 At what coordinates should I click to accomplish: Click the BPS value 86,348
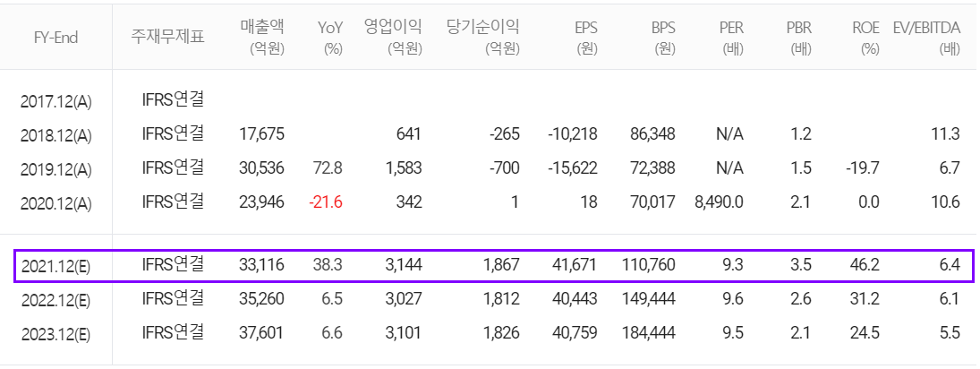click(652, 133)
